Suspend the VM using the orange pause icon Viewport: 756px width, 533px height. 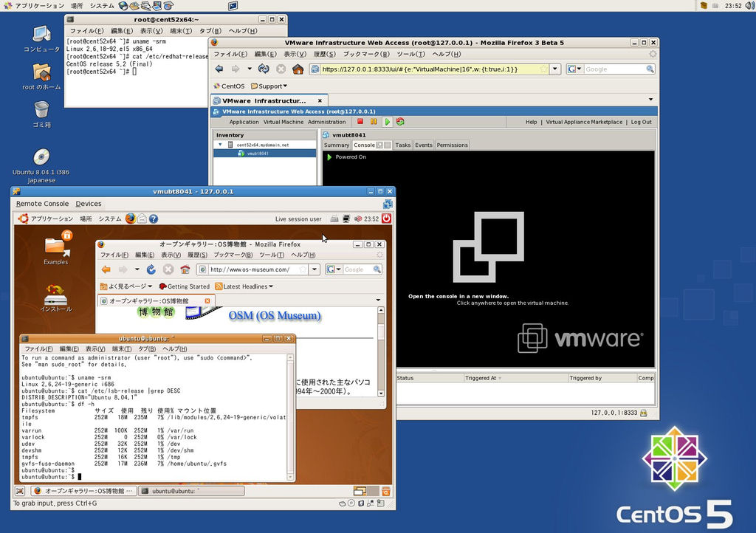tap(374, 122)
